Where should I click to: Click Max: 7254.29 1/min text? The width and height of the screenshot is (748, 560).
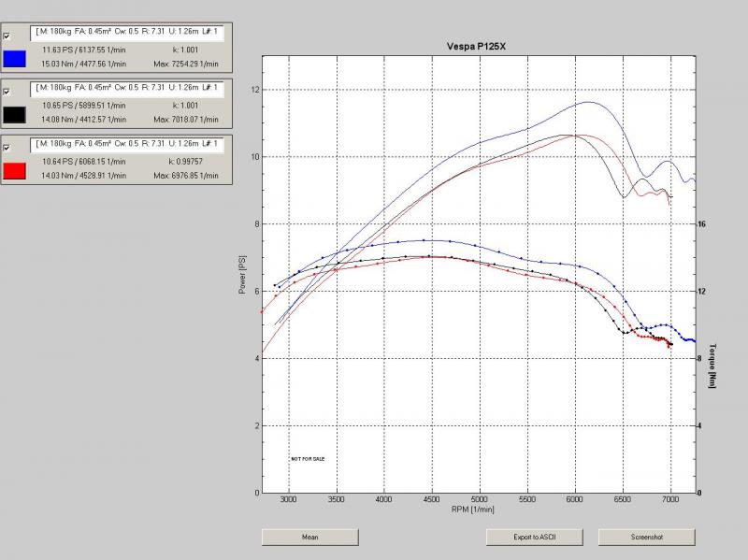[185, 64]
